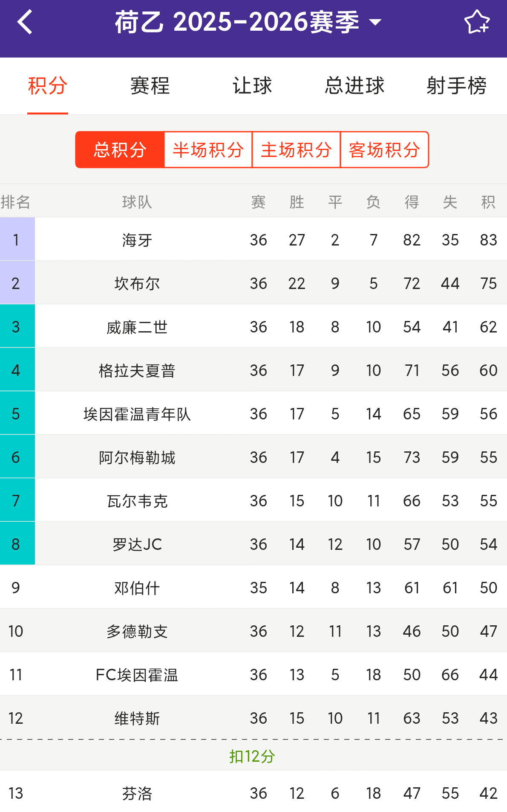Switch to the 让球 tab

coord(252,86)
